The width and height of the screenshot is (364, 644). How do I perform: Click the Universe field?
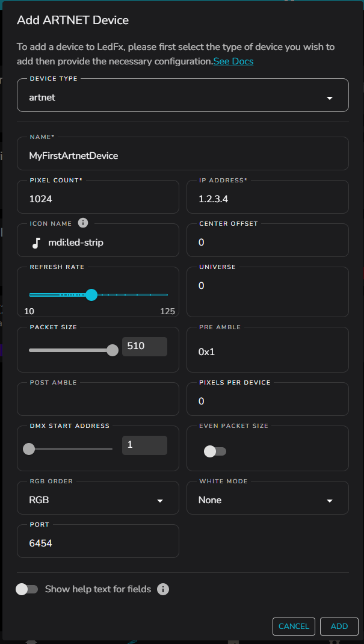tap(268, 292)
